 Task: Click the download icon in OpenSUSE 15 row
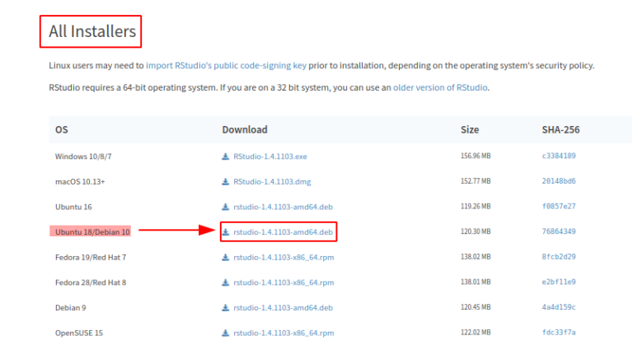coord(226,334)
